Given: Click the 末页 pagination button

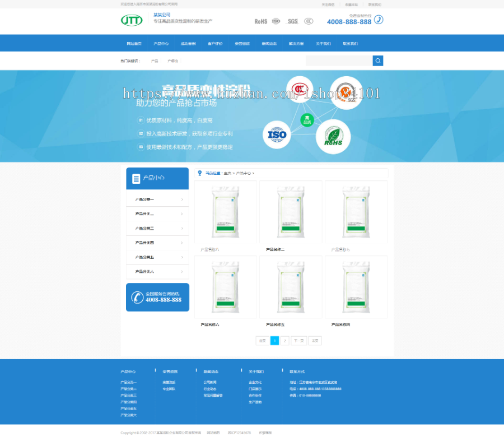Looking at the screenshot, I should (315, 341).
